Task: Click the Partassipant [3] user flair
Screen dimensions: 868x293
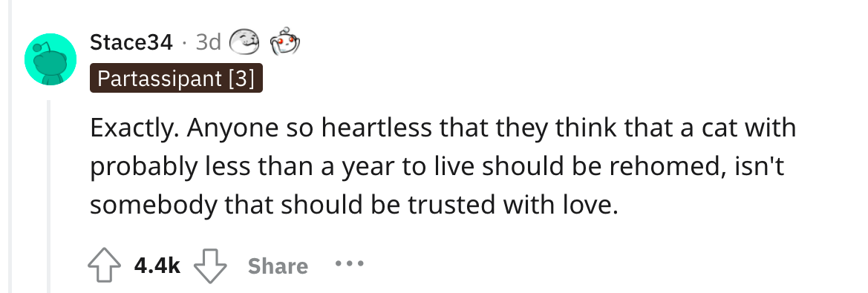Action: [x=176, y=79]
